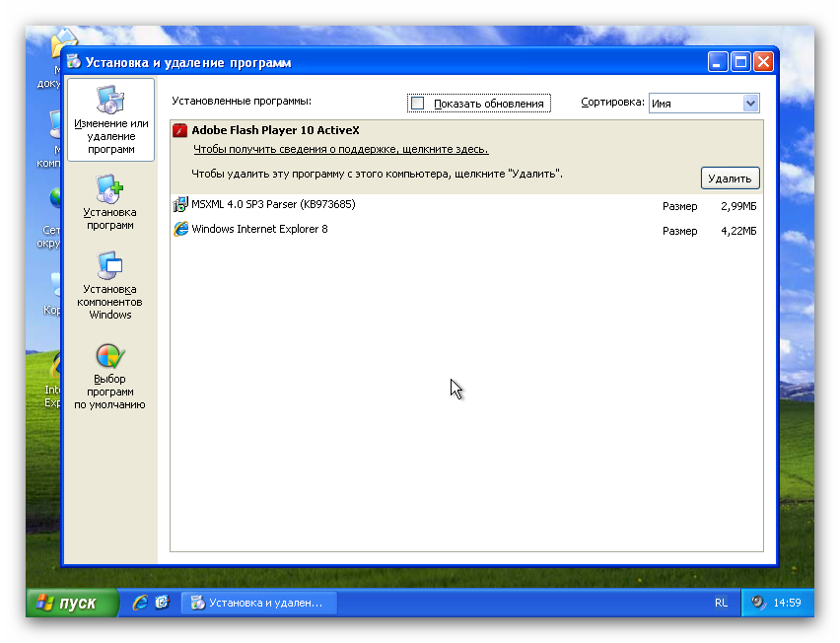Click the second Quick Launch icon in taskbar

coord(163,602)
